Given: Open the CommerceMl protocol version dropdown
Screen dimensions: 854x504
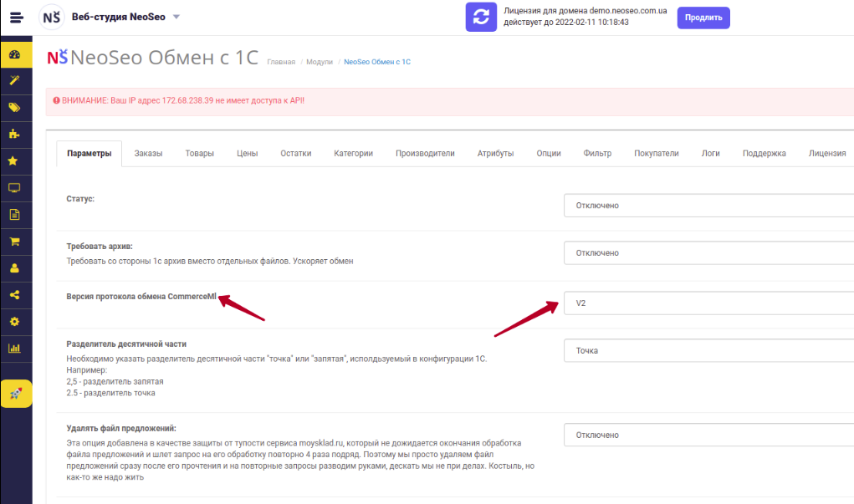Looking at the screenshot, I should coord(708,303).
